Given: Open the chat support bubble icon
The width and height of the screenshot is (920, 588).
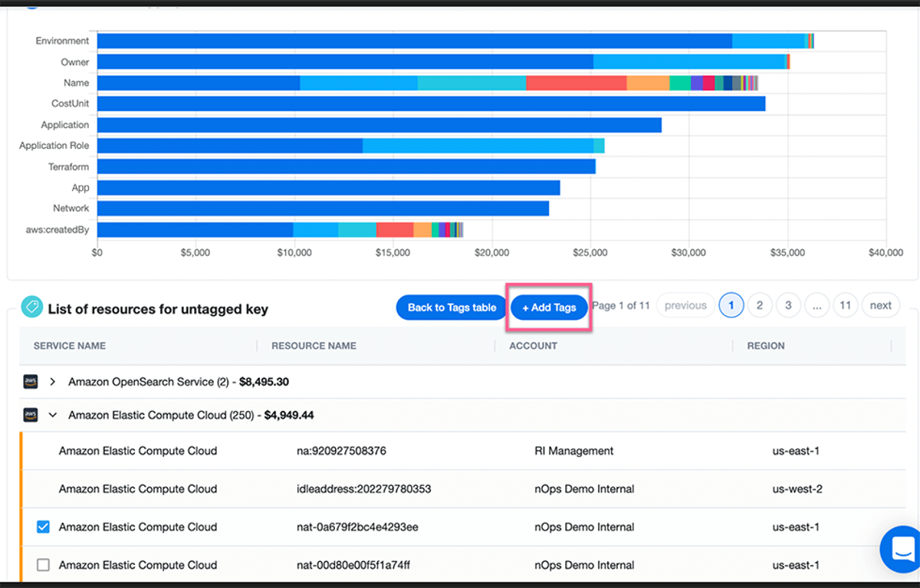Looking at the screenshot, I should click(902, 548).
